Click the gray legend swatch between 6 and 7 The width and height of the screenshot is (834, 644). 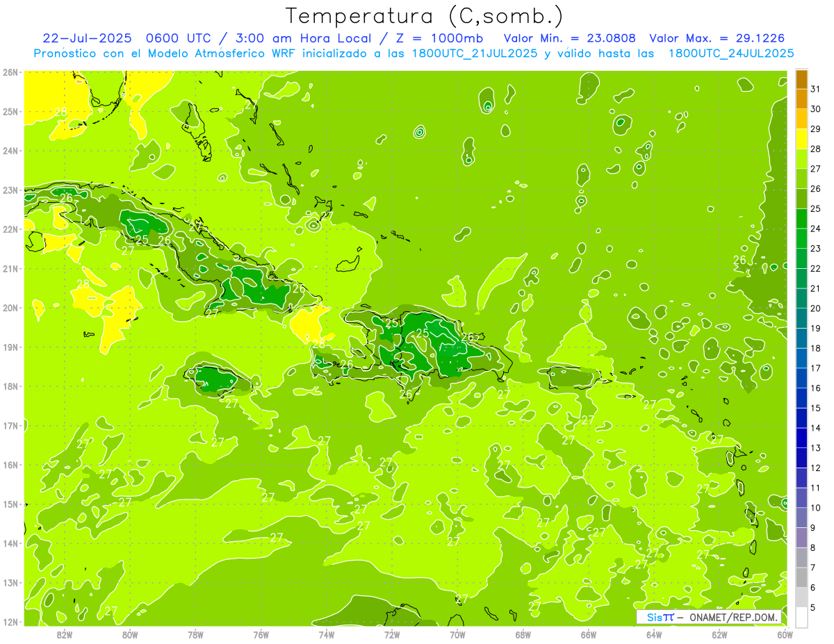801,577
